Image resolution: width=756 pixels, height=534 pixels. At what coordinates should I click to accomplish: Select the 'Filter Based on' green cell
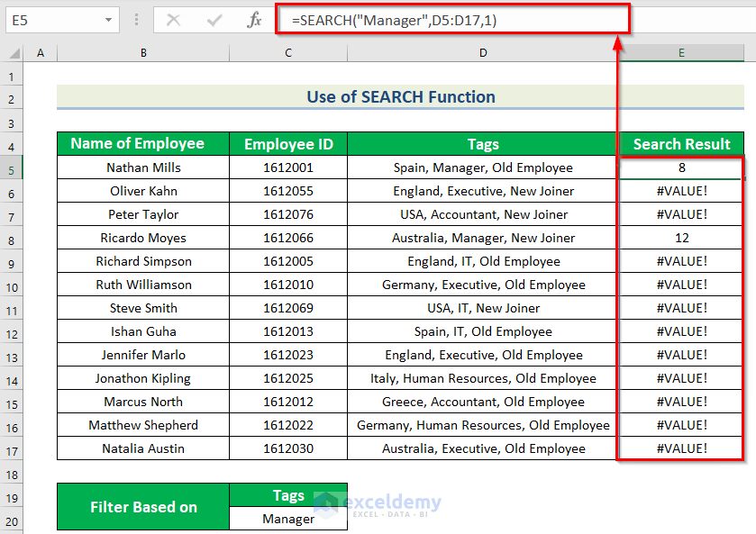[x=142, y=506]
